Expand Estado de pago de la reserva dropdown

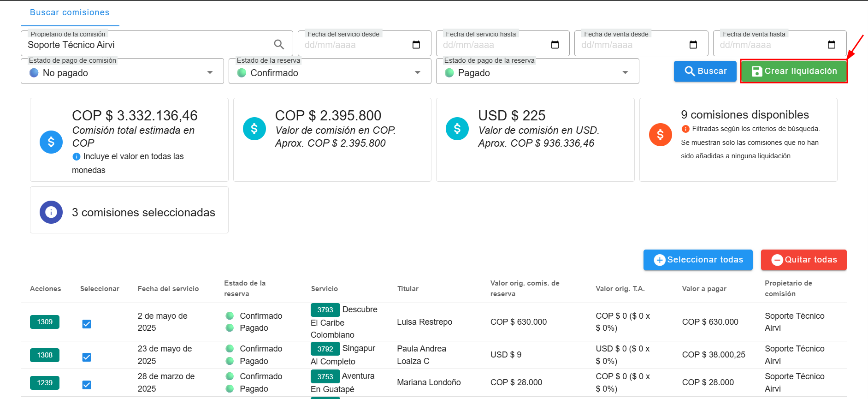pos(625,73)
